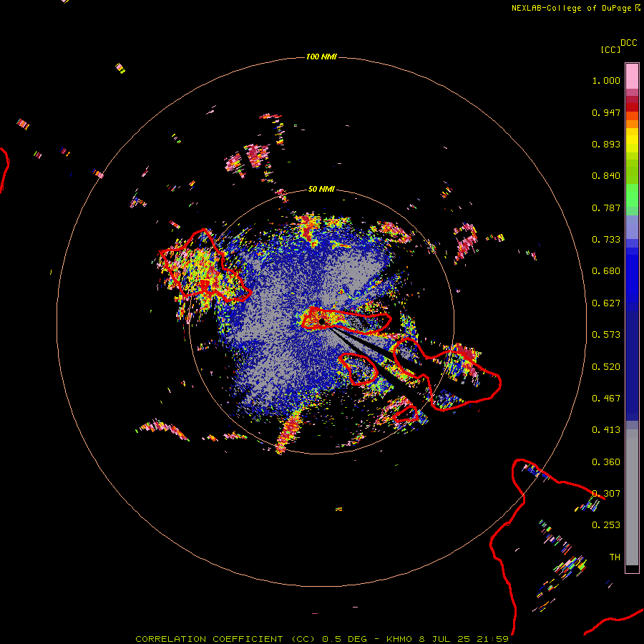The image size is (644, 644).
Task: Click the NEXLAB logo glyph after DuPage
Action: pyautogui.click(x=638, y=8)
